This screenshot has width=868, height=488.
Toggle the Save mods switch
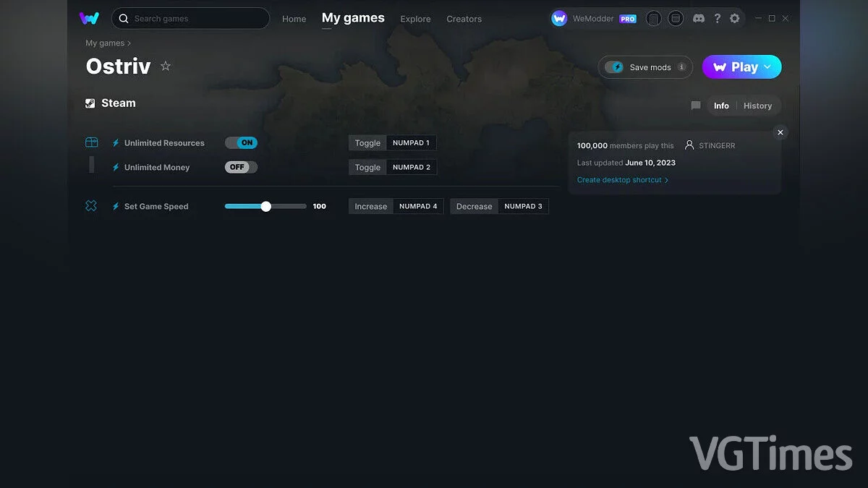[x=614, y=67]
